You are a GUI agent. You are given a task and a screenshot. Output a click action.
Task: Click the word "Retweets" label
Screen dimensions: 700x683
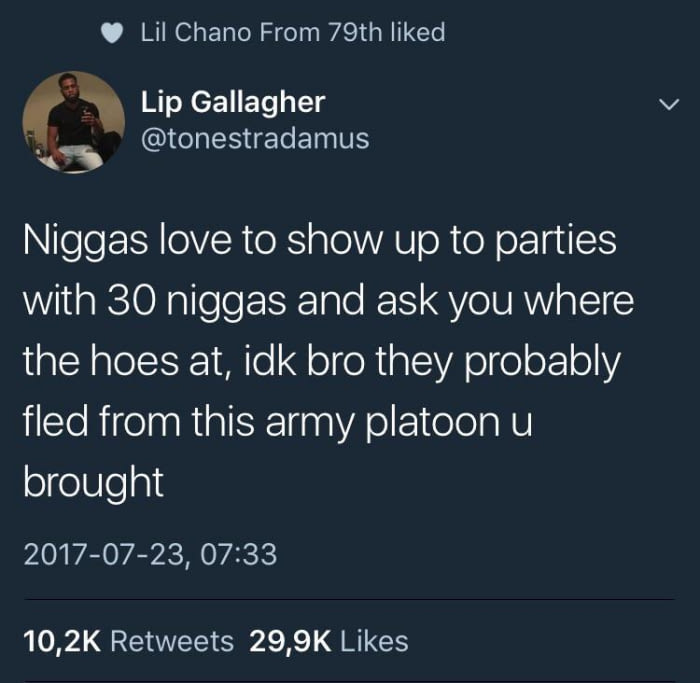pos(172,641)
